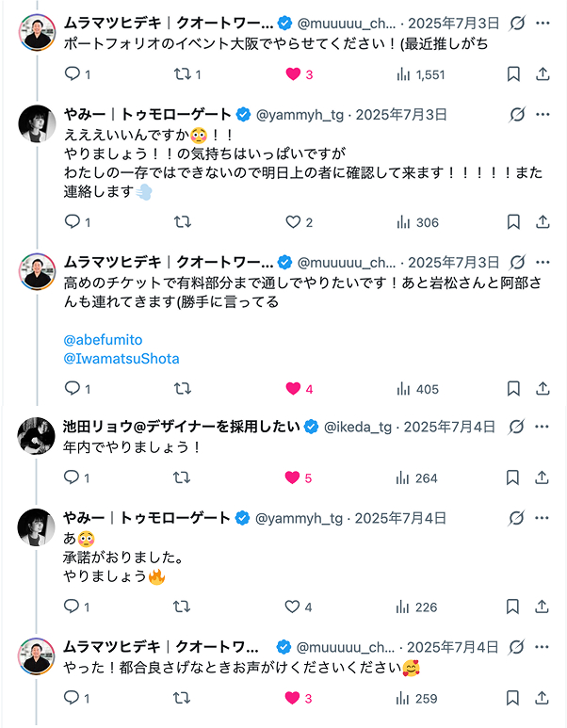Open more menu on first tweet

click(x=543, y=22)
